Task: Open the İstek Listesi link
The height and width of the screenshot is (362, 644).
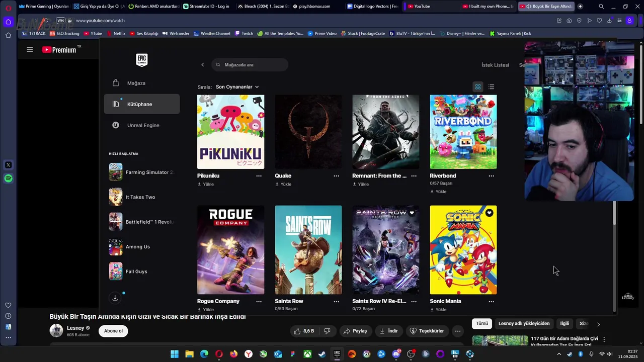Action: [495, 65]
